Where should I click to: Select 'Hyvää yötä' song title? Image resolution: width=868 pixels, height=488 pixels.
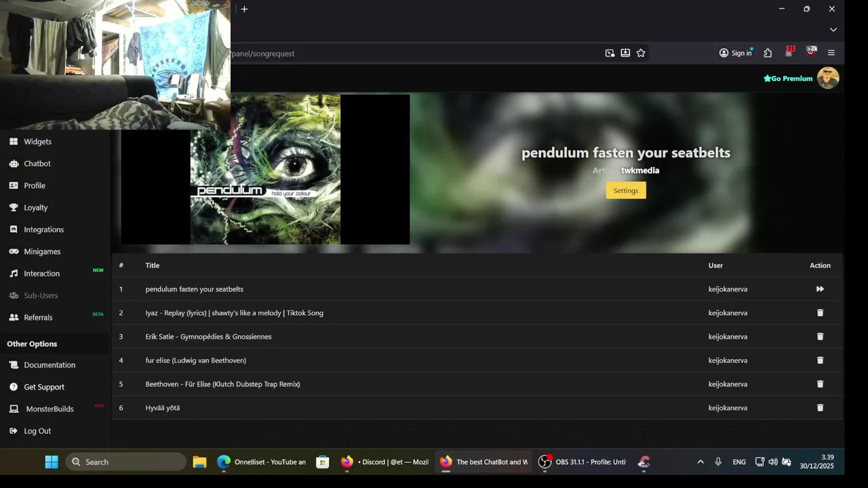[162, 408]
